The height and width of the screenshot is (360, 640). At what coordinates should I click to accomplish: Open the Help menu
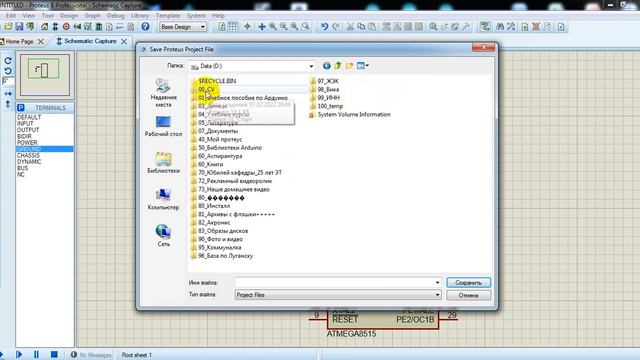(218, 16)
